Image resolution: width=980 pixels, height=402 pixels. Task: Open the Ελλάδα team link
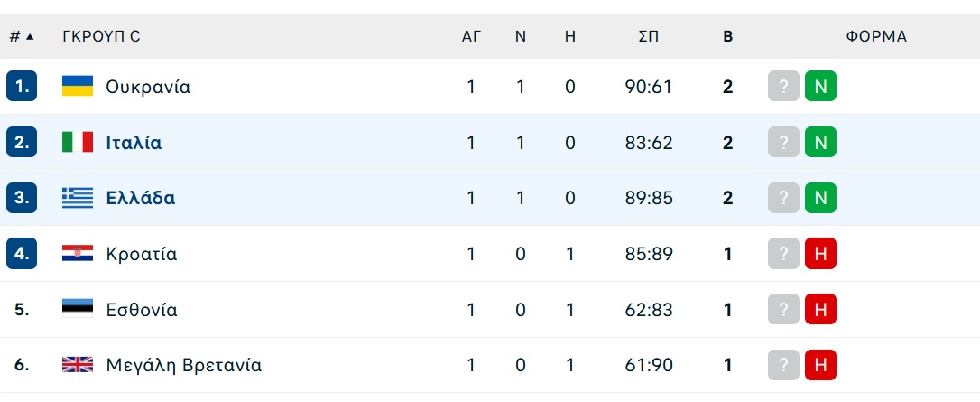click(x=141, y=198)
